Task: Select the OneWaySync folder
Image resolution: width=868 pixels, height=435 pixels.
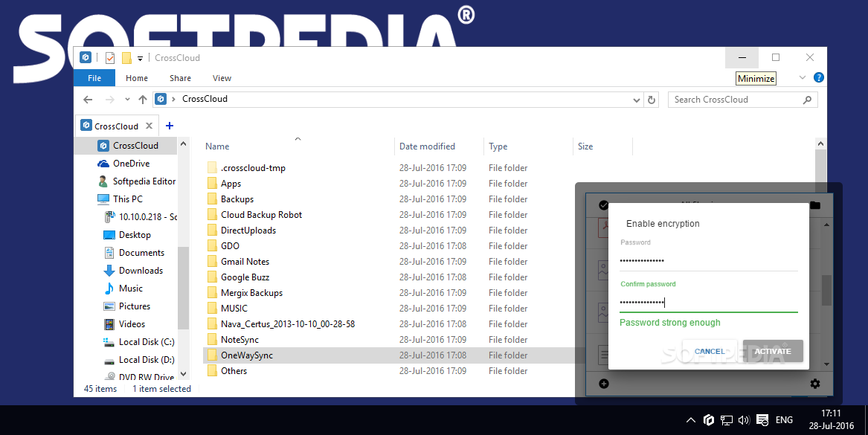Action: pos(247,355)
